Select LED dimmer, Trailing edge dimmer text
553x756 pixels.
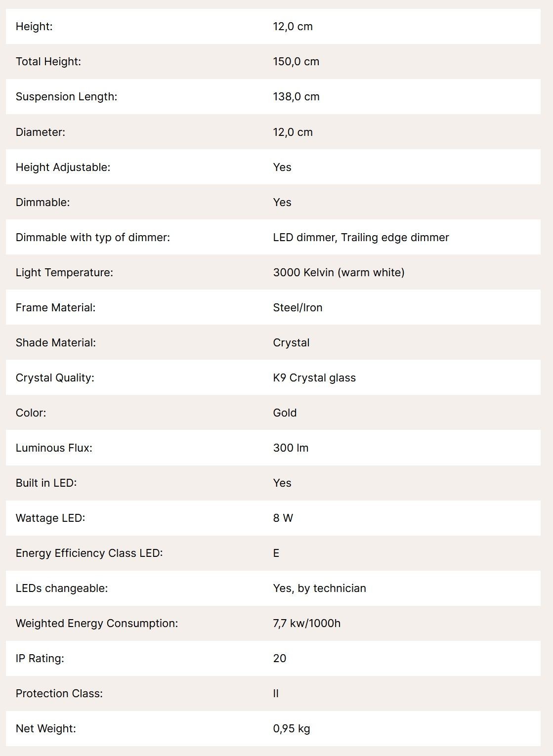point(361,237)
